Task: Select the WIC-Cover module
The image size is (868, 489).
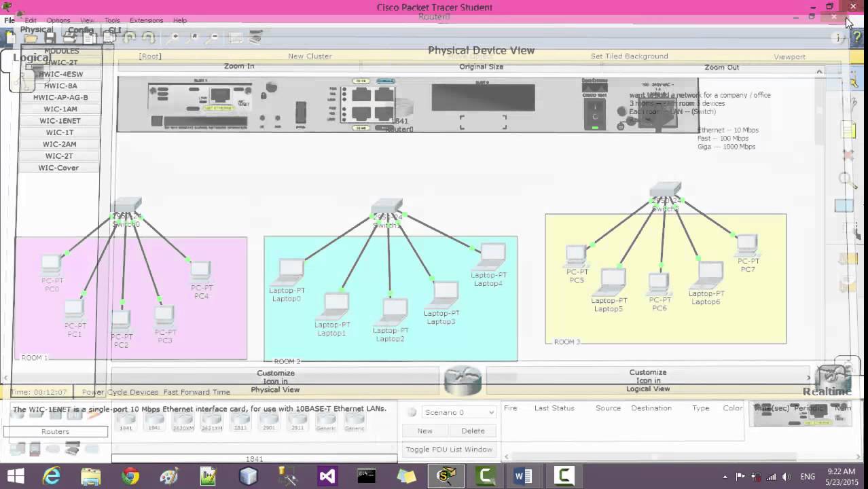Action: pos(58,168)
